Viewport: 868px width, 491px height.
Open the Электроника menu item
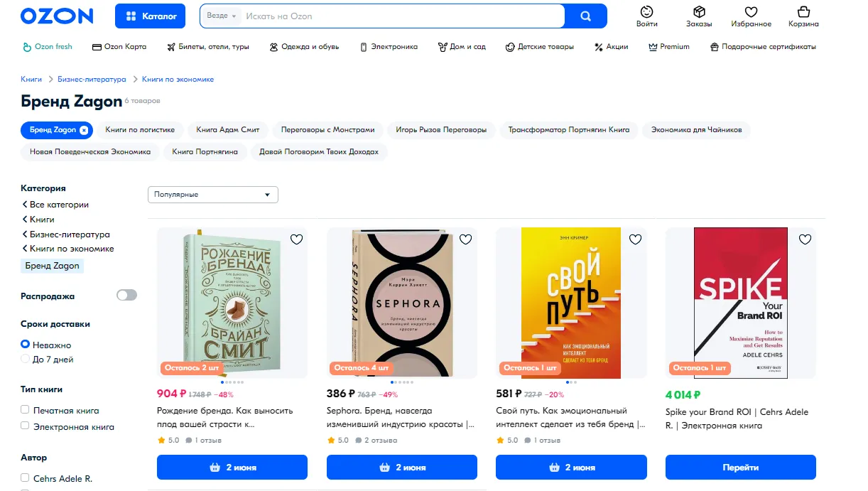click(389, 47)
